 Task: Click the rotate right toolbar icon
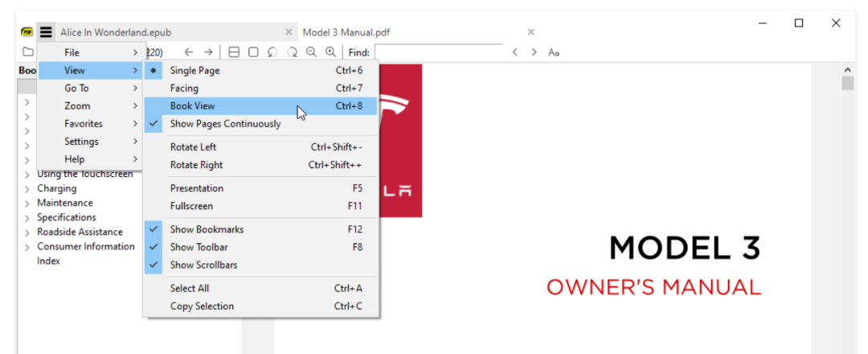tap(292, 52)
